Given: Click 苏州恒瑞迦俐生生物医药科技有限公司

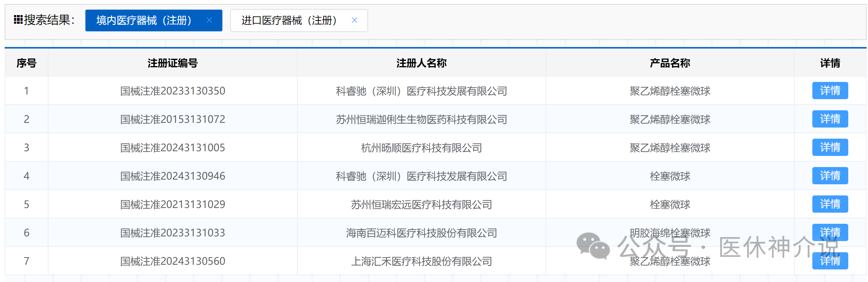Looking at the screenshot, I should pos(422,119).
